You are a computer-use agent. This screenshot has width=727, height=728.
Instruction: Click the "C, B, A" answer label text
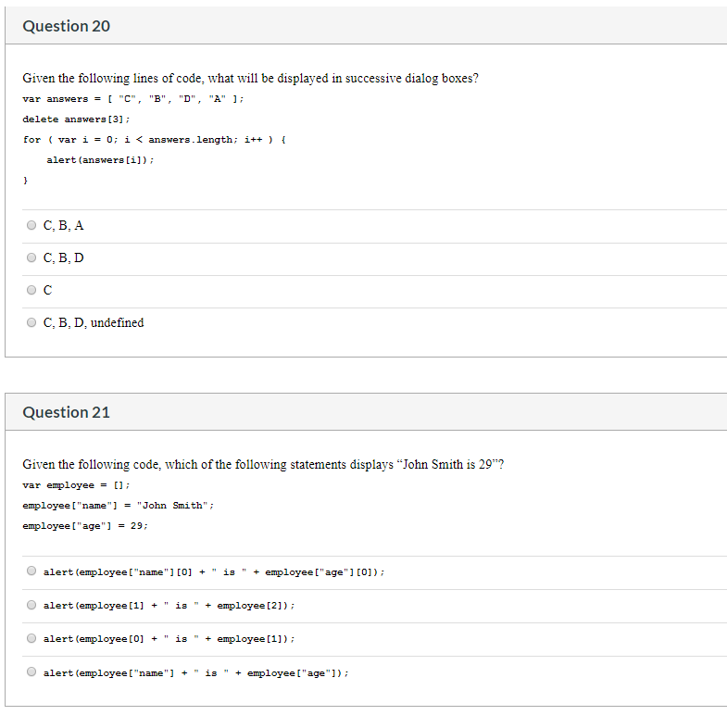tap(63, 226)
